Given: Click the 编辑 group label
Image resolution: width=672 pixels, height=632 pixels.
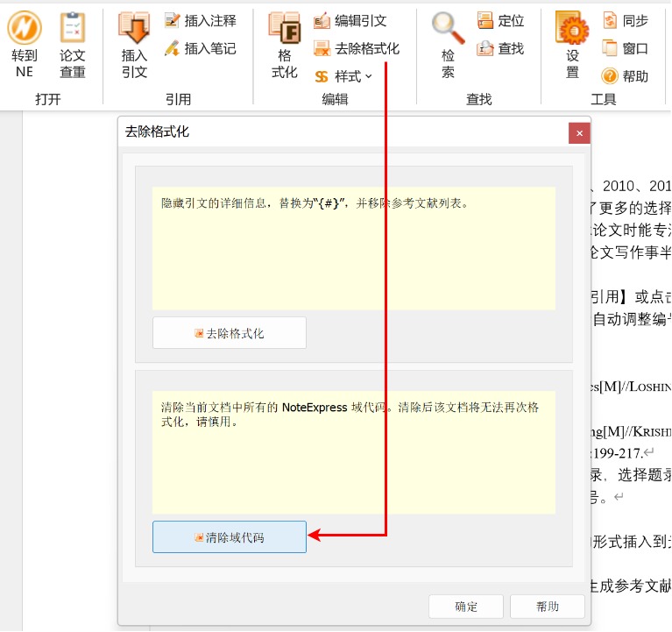Looking at the screenshot, I should (335, 99).
